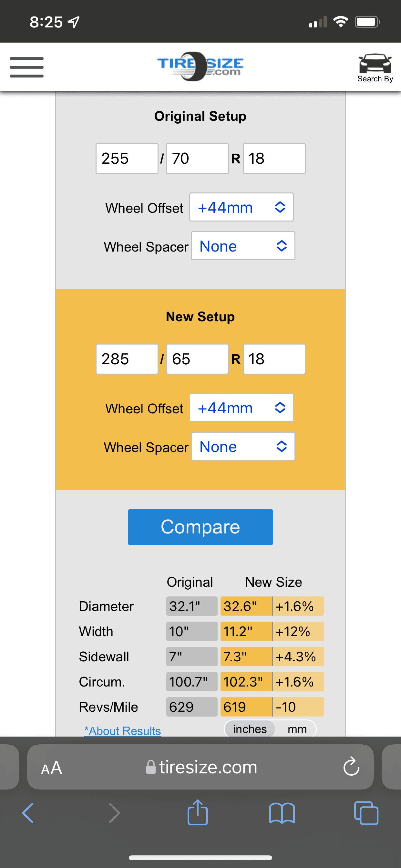Screen dimensions: 401x868
Task: Show all open Safari tabs
Action: pyautogui.click(x=366, y=813)
